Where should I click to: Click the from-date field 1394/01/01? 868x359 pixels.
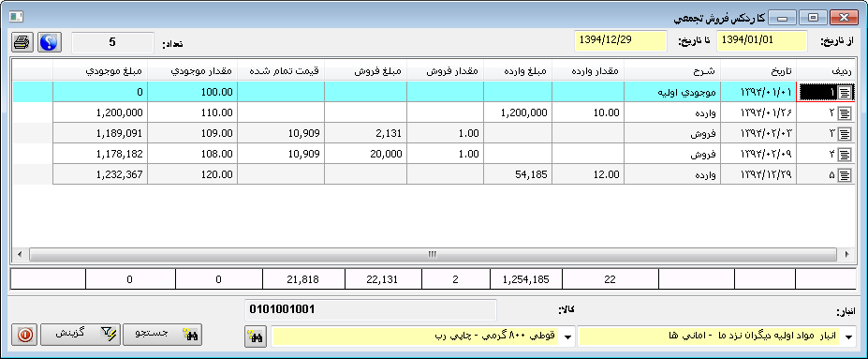(761, 41)
